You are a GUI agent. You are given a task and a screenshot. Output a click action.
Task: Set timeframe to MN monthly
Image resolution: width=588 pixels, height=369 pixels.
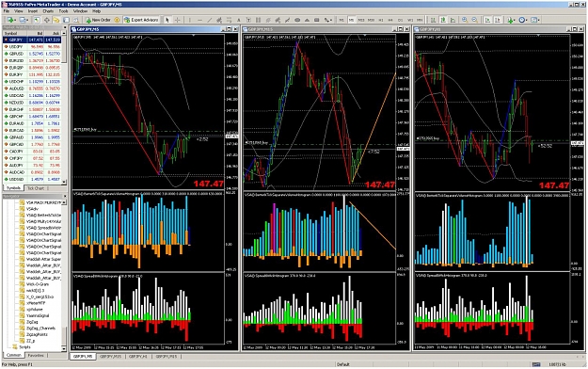pos(420,20)
